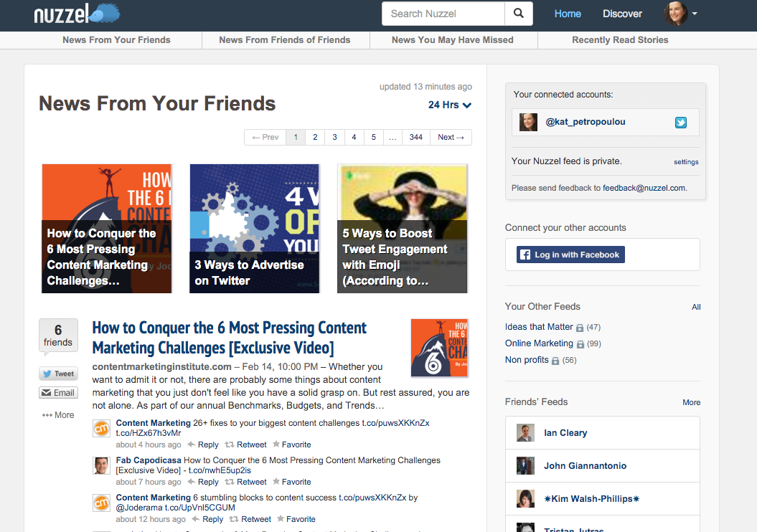Go to Home in top navigation
The width and height of the screenshot is (757, 532).
(568, 14)
